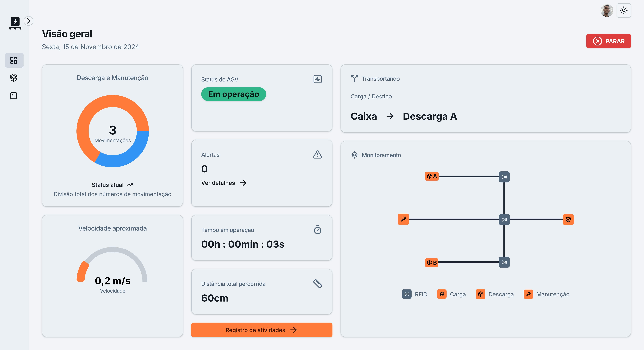Select the maintenance wrench station on the map
The width and height of the screenshot is (644, 350).
(403, 219)
